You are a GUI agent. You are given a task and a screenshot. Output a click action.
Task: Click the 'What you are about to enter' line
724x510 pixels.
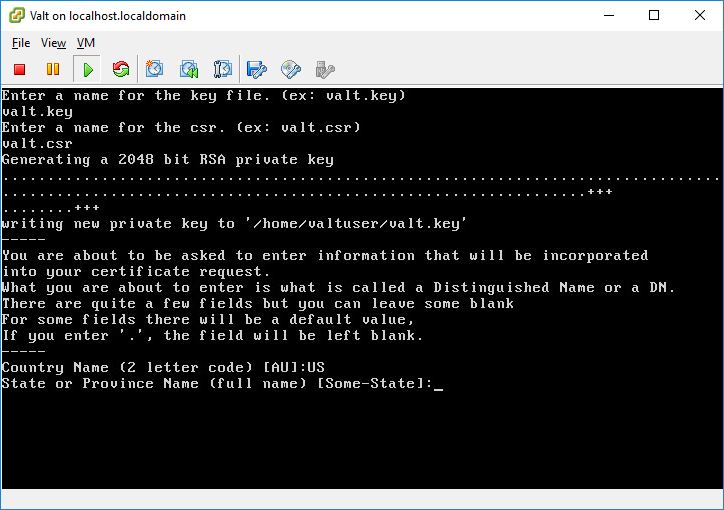338,288
